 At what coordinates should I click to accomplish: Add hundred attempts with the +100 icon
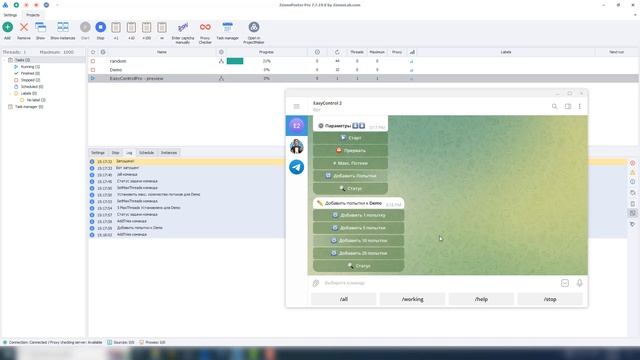[147, 27]
